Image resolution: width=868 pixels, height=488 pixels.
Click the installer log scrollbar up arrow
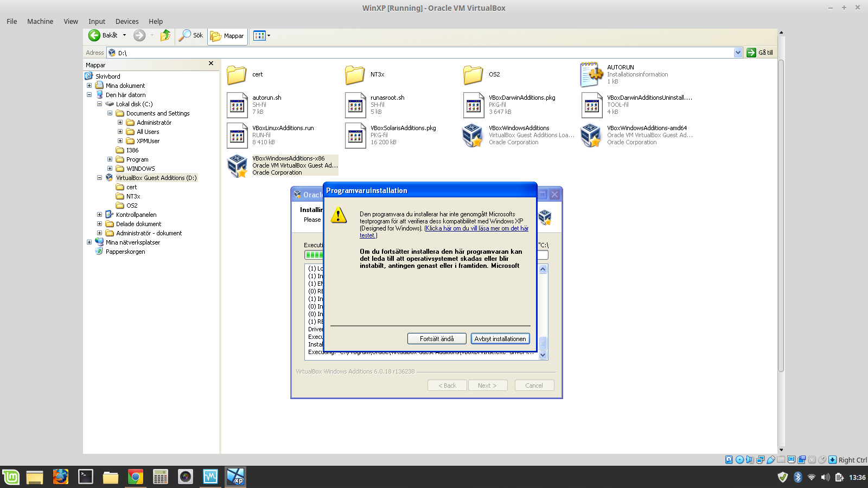pyautogui.click(x=542, y=269)
